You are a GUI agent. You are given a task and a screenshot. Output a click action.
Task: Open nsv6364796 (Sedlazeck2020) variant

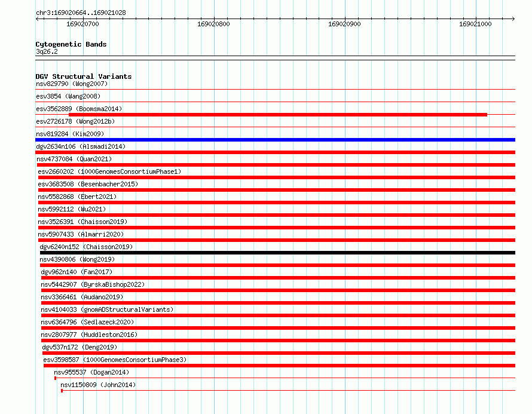[x=87, y=322]
